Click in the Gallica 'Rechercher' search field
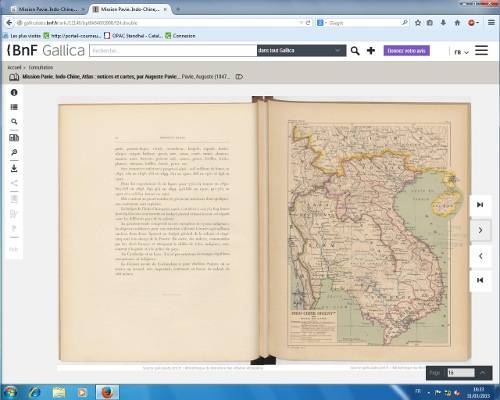This screenshot has height=400, width=500. (x=173, y=50)
